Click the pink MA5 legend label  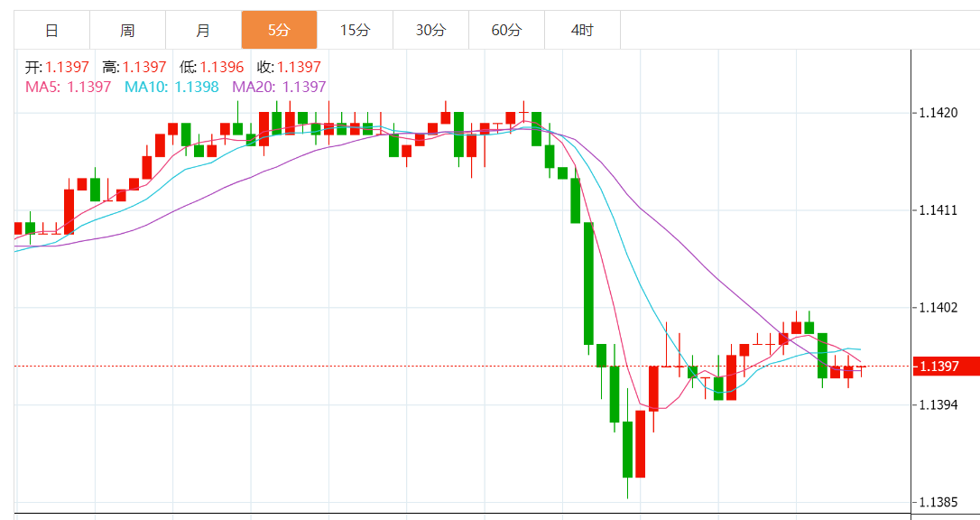click(68, 87)
